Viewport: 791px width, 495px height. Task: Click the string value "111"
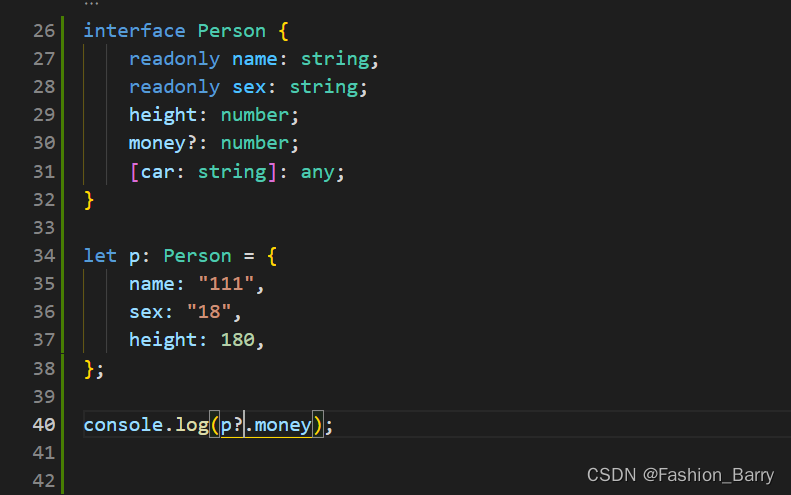coord(226,284)
